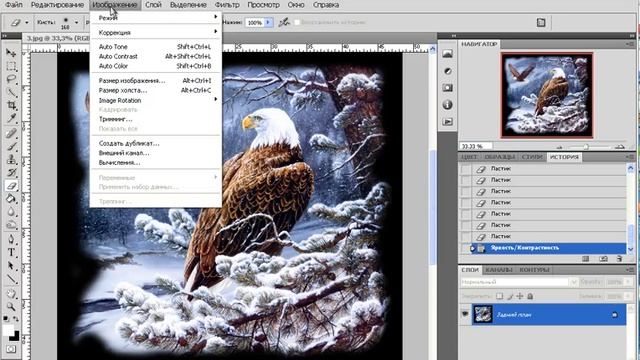The height and width of the screenshot is (360, 640).
Task: Select the Move tool
Action: coord(11,53)
